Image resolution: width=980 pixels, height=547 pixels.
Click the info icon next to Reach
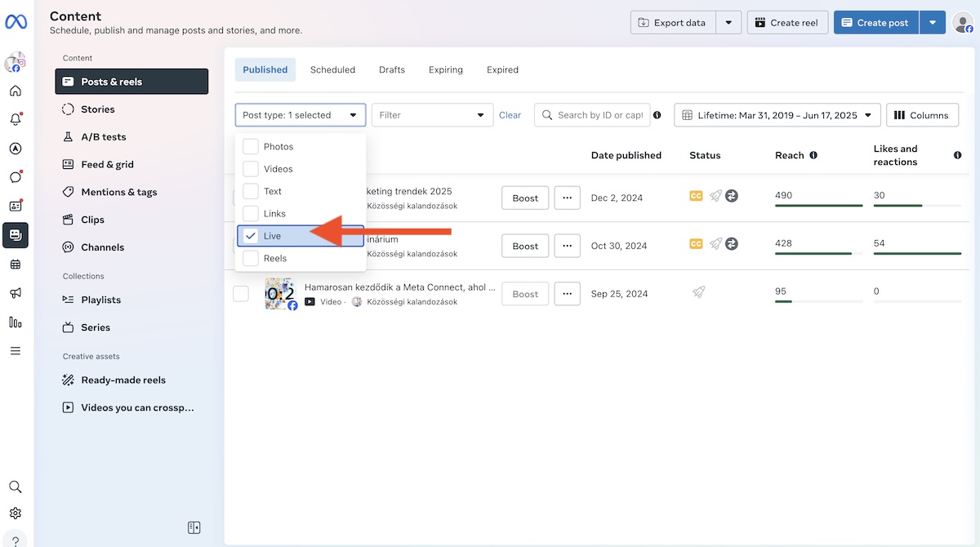click(x=813, y=155)
